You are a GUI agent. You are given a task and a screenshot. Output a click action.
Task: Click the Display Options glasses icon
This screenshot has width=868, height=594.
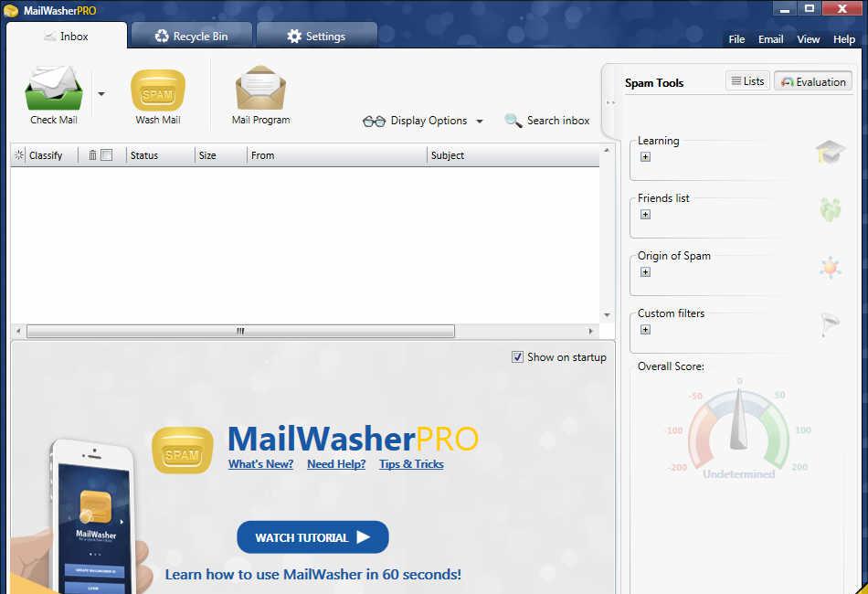tap(375, 122)
